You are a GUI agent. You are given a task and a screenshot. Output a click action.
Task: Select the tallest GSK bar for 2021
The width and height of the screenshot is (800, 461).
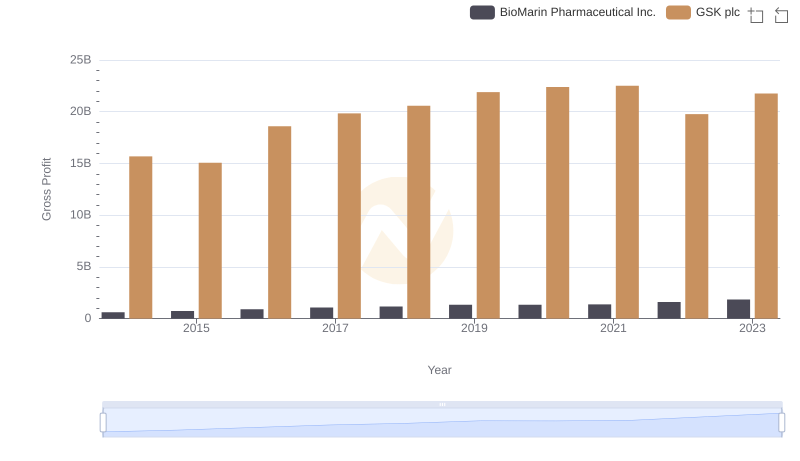[627, 202]
